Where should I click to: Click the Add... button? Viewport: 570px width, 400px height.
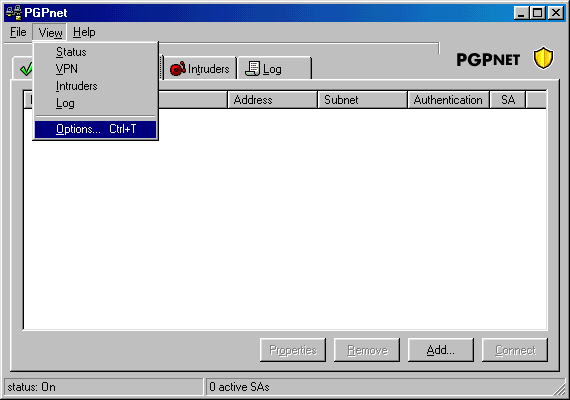coord(441,350)
